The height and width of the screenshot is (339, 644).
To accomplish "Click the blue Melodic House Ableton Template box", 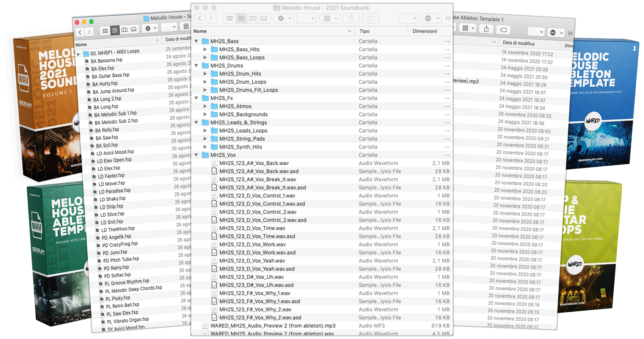I will pos(602,103).
